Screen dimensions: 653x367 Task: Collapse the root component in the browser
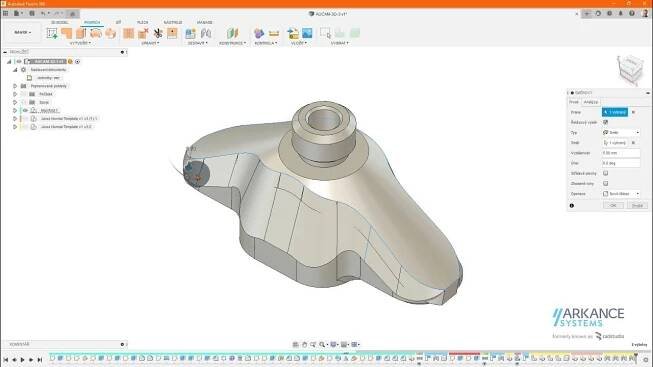pyautogui.click(x=9, y=62)
